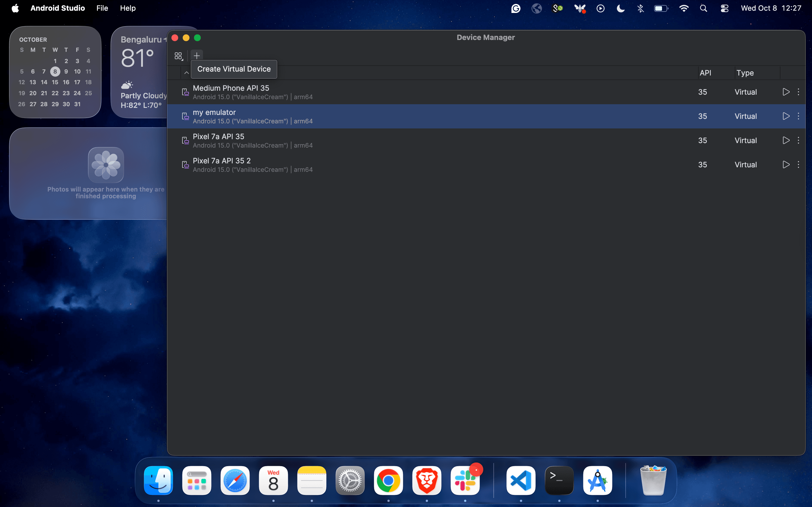This screenshot has width=812, height=507.
Task: Launch the my emulator virtual device
Action: pyautogui.click(x=785, y=116)
